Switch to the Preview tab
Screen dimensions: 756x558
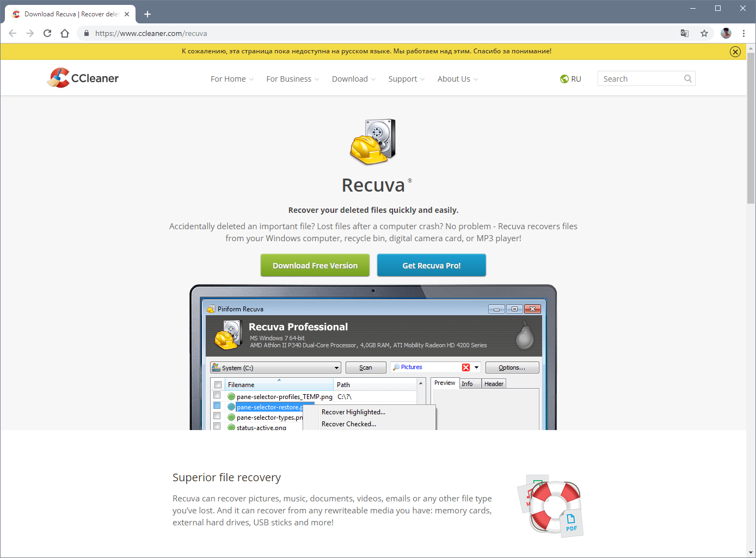tap(445, 383)
